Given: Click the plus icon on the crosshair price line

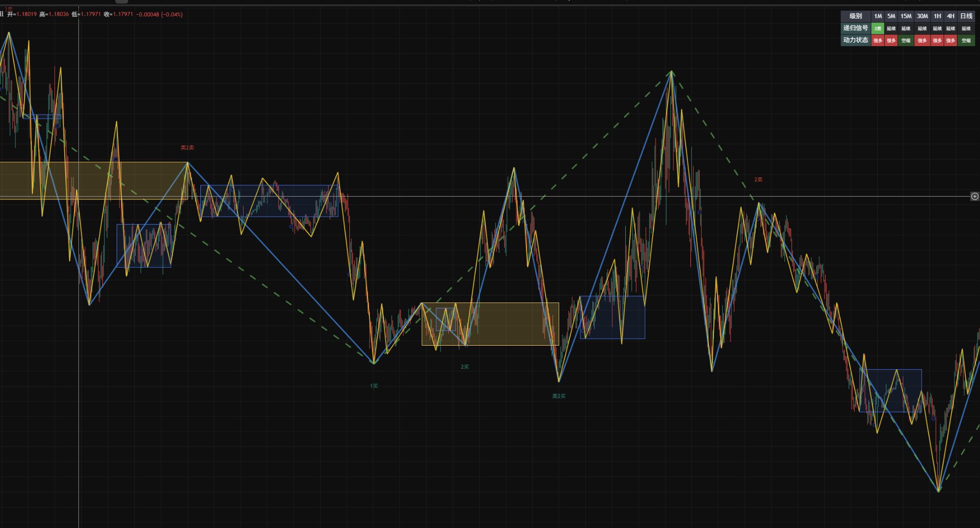Looking at the screenshot, I should point(975,196).
